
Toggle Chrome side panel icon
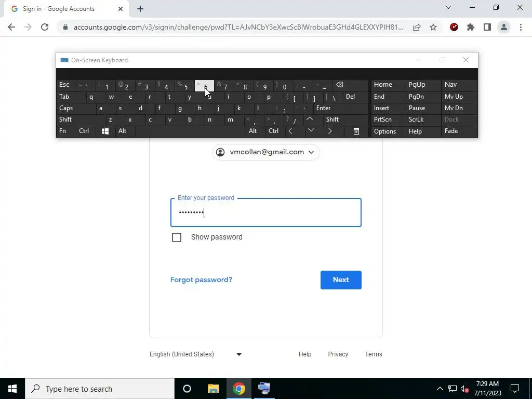tap(487, 27)
